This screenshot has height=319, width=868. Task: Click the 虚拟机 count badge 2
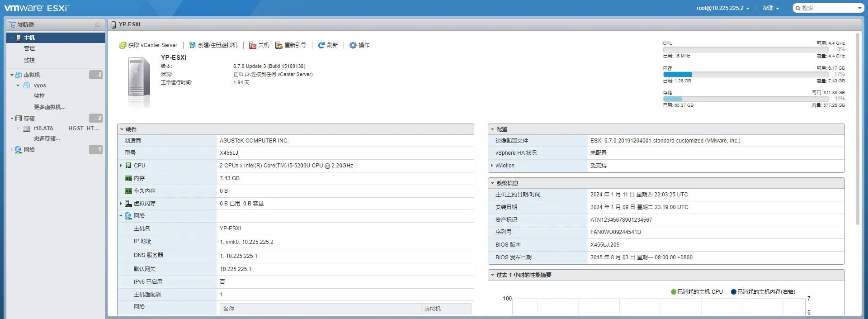tap(96, 75)
